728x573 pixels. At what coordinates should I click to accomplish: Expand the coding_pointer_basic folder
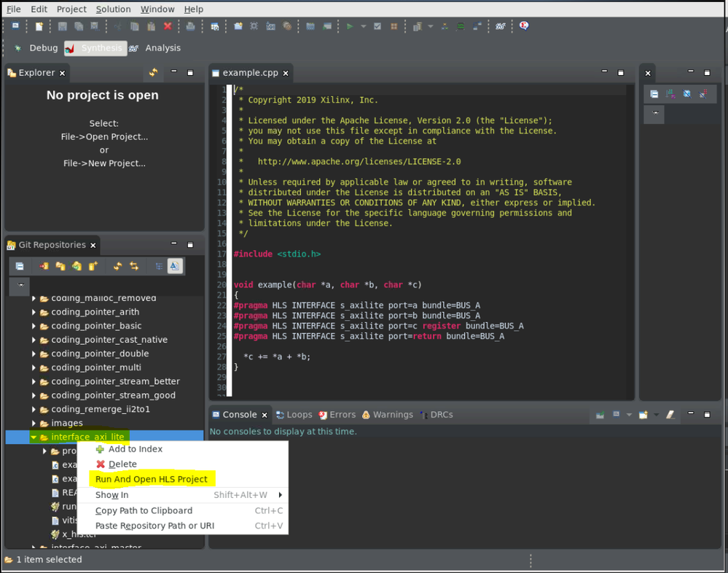pyautogui.click(x=34, y=326)
